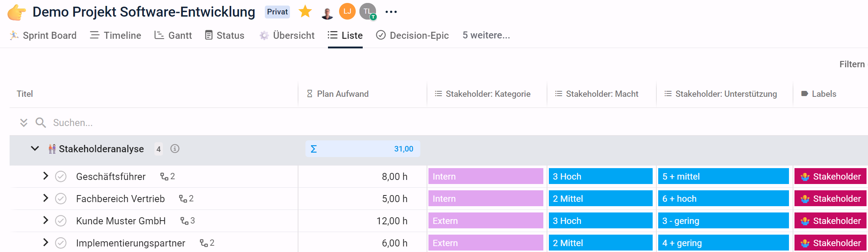Screen dimensions: 868x252
Task: Click the Fachbereich Vertrieb title
Action: click(120, 199)
